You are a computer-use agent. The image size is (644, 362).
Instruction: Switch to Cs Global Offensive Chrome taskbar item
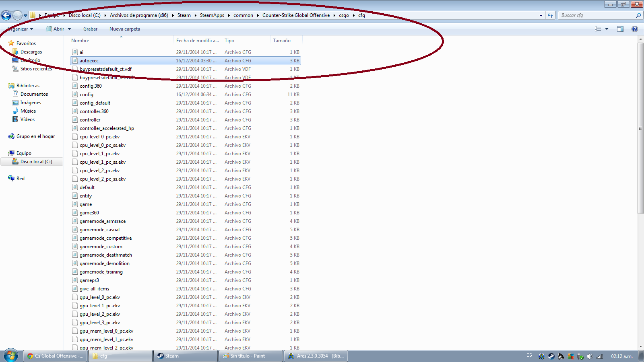click(x=55, y=356)
